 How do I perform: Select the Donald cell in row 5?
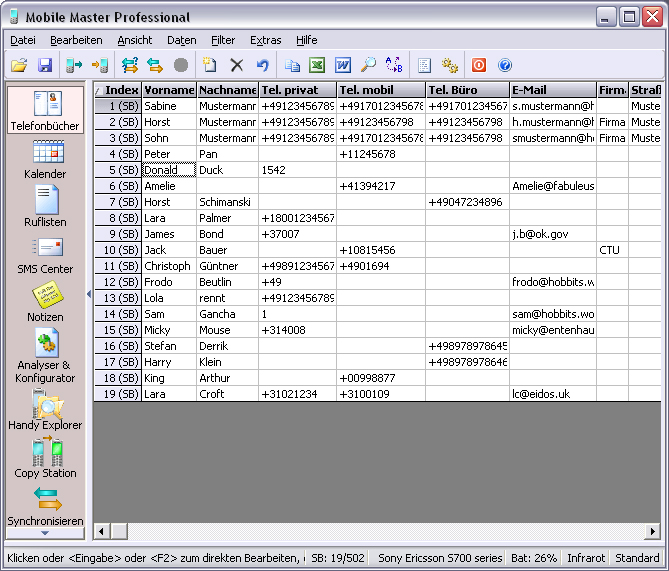click(x=168, y=170)
